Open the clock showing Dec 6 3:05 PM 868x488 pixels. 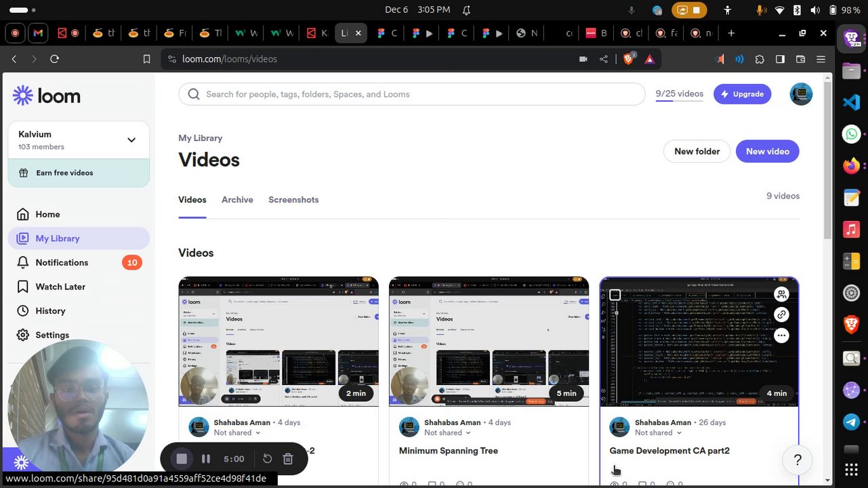[417, 10]
